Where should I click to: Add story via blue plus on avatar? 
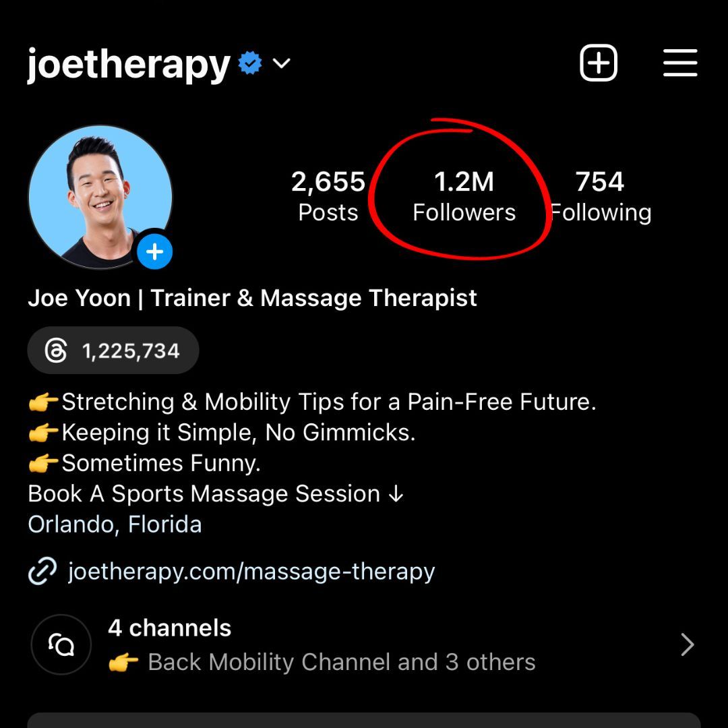pyautogui.click(x=154, y=252)
